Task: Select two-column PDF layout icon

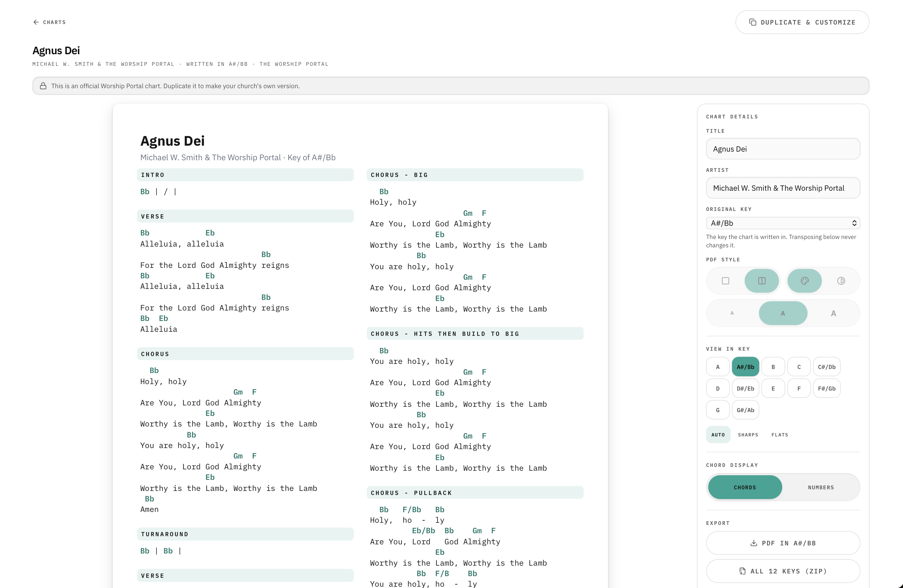Action: 761,281
